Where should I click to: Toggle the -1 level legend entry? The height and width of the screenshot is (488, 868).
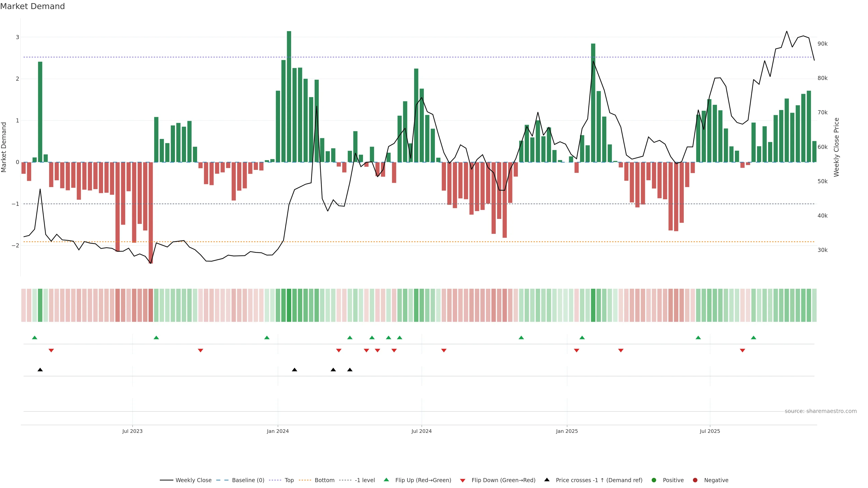(365, 480)
